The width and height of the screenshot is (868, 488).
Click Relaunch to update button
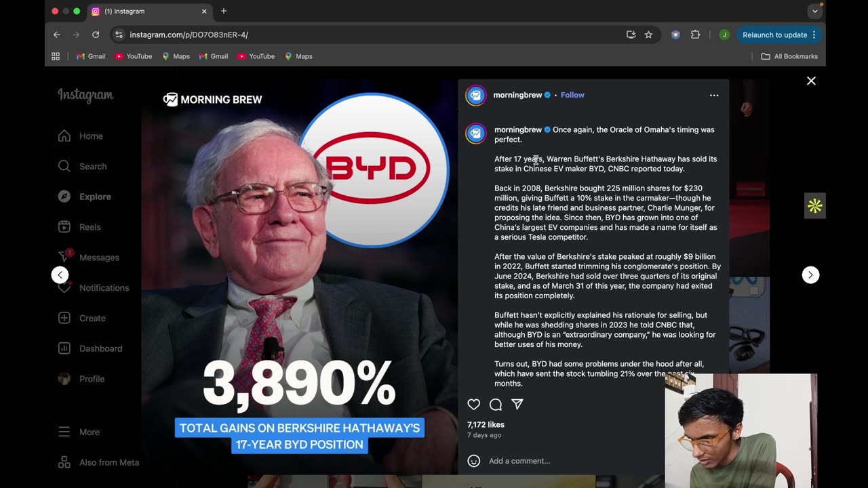click(x=778, y=35)
